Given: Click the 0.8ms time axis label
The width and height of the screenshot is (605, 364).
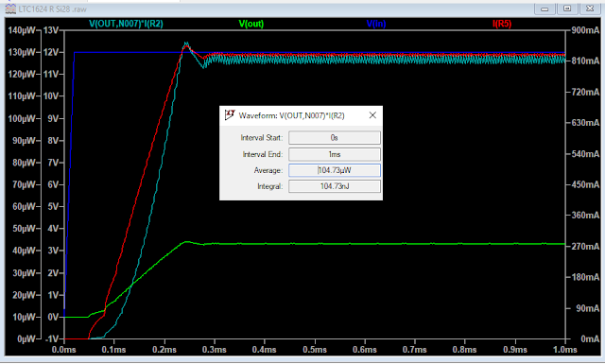Looking at the screenshot, I should (x=464, y=350).
